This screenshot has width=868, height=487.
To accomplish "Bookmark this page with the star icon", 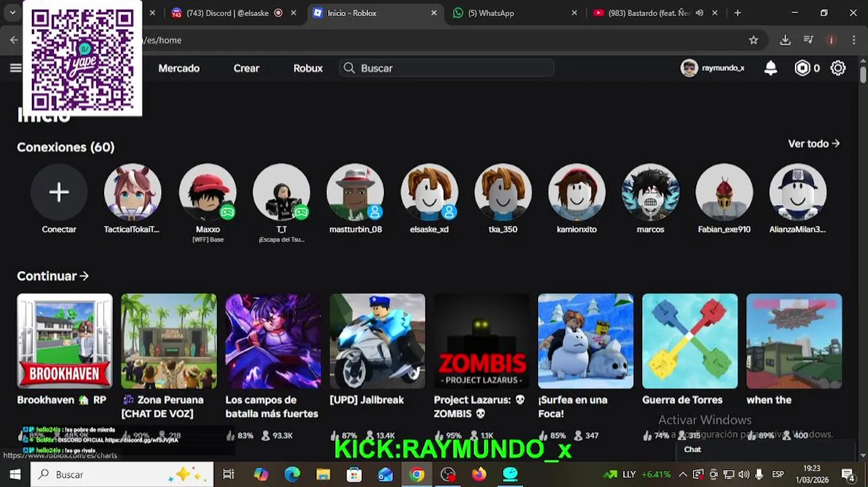I will click(754, 40).
